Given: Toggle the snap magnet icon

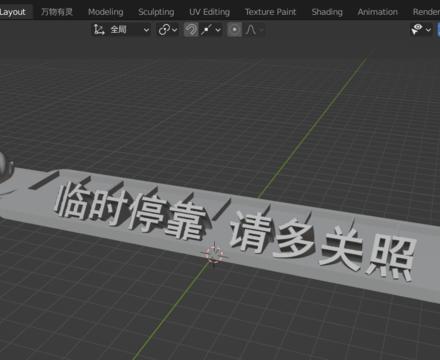Looking at the screenshot, I should 191,30.
